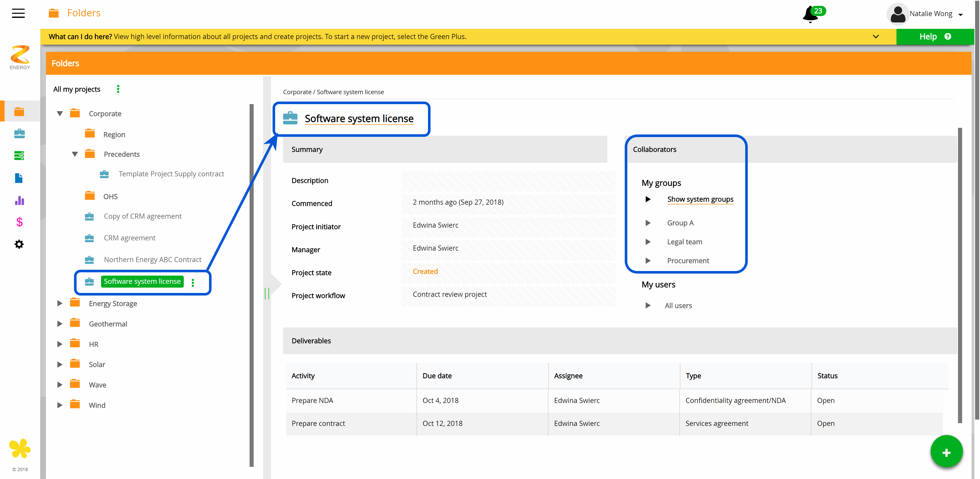The width and height of the screenshot is (980, 479).
Task: Select the Corporate folder
Action: (x=105, y=113)
